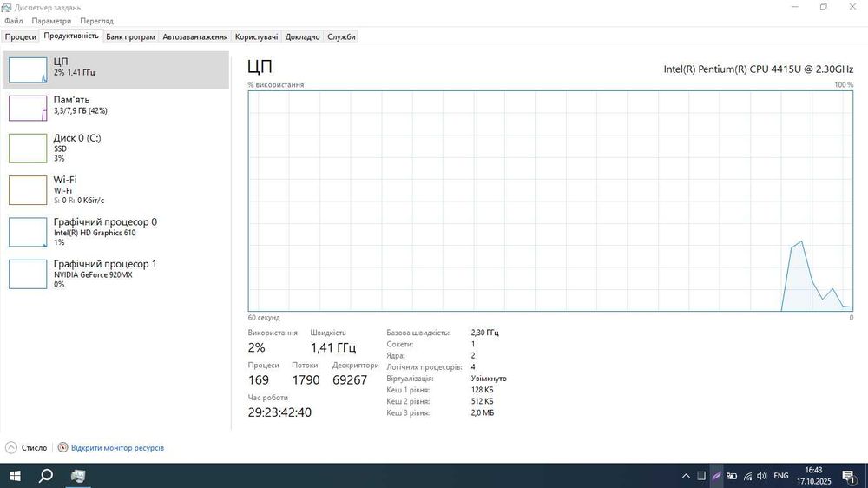
Task: Click Intel(R) HD Graphics 610 text
Action: [95, 233]
